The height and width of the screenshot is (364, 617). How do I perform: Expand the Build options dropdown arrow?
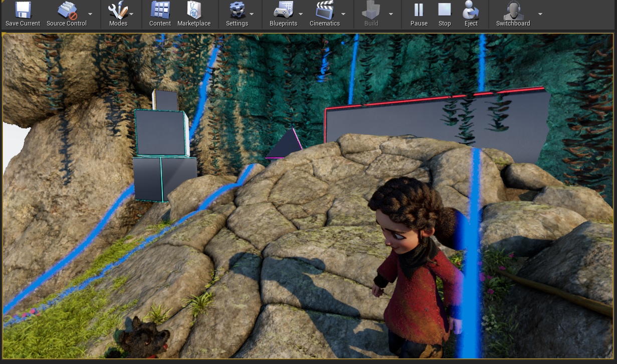[391, 14]
